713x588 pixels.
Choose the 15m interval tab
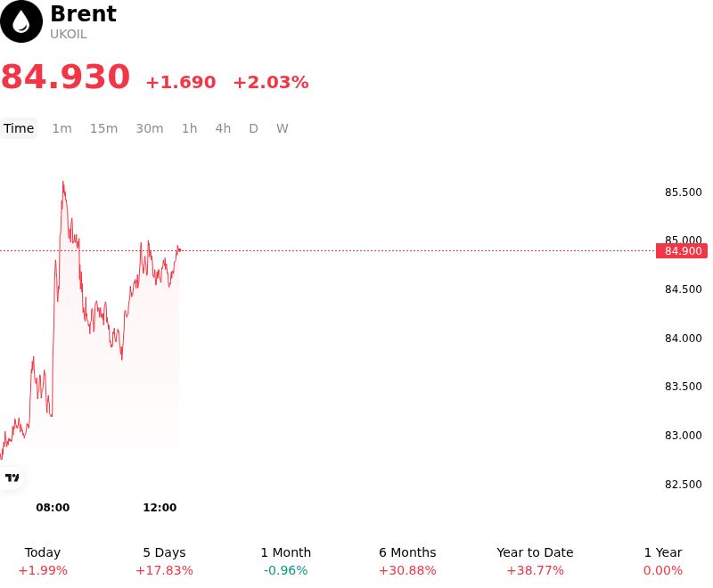103,128
